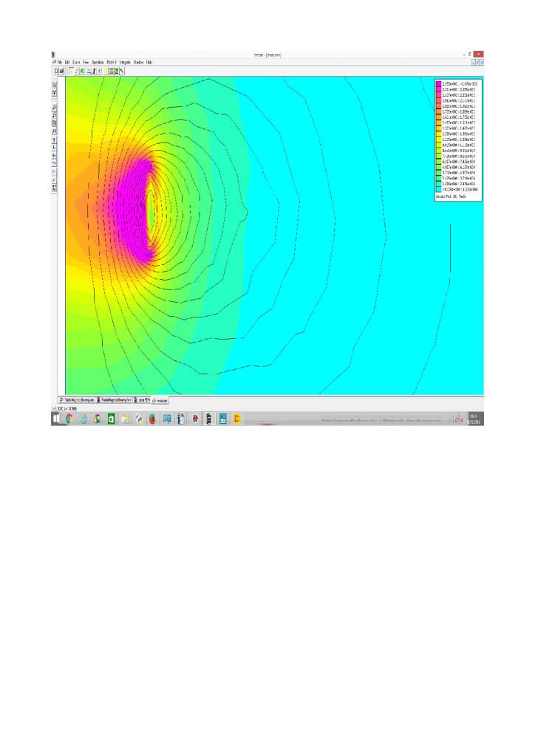Click the circuit properties toolbar icon
This screenshot has width=535, height=756.
(x=99, y=71)
